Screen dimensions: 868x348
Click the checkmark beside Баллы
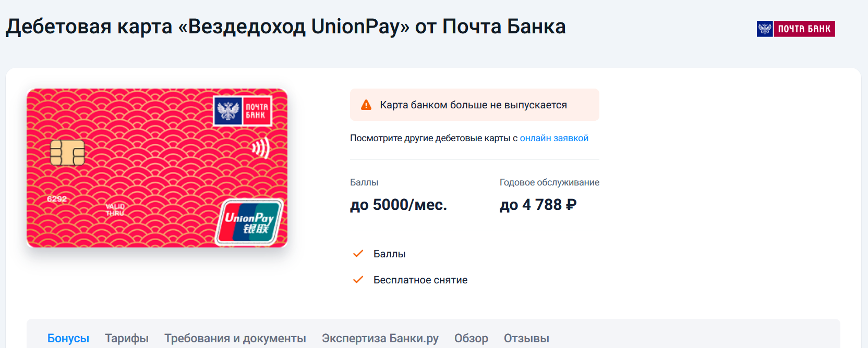[x=358, y=254]
